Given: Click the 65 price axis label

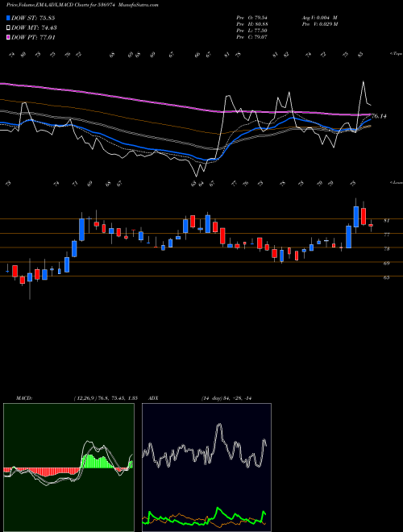Looking at the screenshot, I should click(386, 277).
